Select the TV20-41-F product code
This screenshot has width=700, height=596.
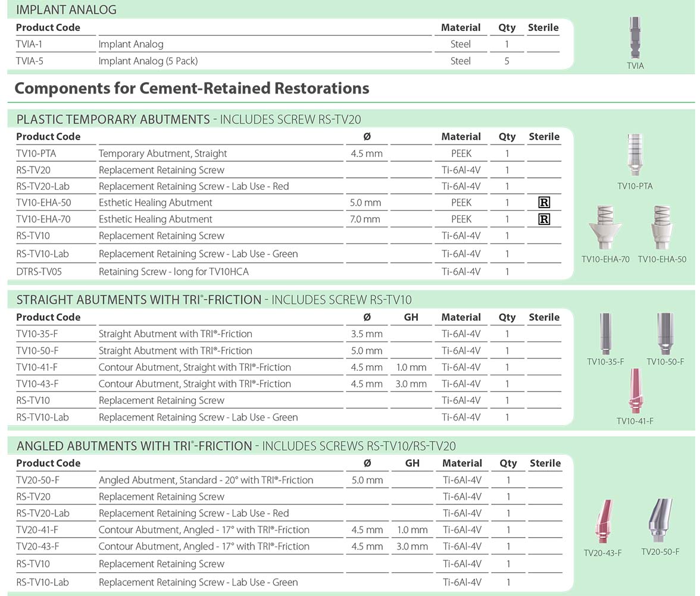click(x=37, y=529)
